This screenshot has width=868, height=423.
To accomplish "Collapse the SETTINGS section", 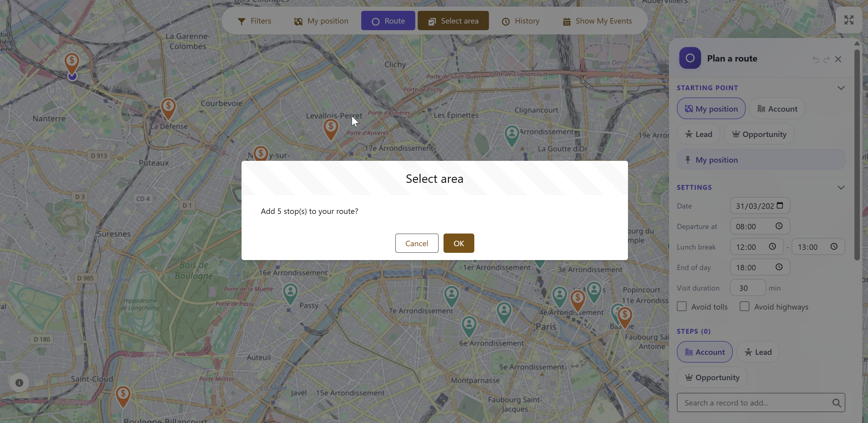I will tap(841, 187).
